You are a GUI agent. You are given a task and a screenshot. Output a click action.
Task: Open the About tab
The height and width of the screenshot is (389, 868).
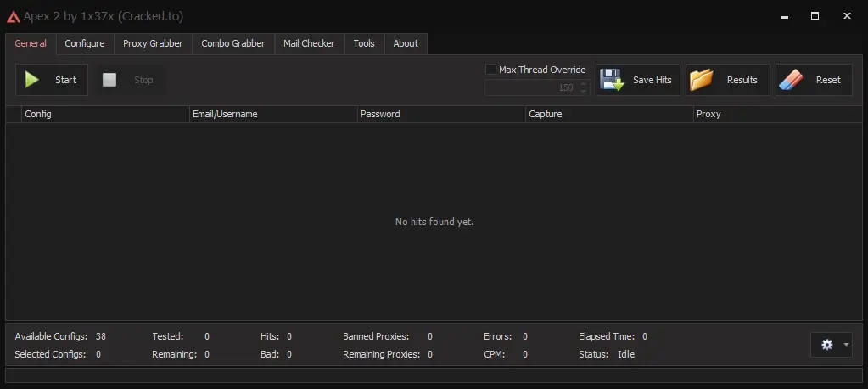[406, 43]
